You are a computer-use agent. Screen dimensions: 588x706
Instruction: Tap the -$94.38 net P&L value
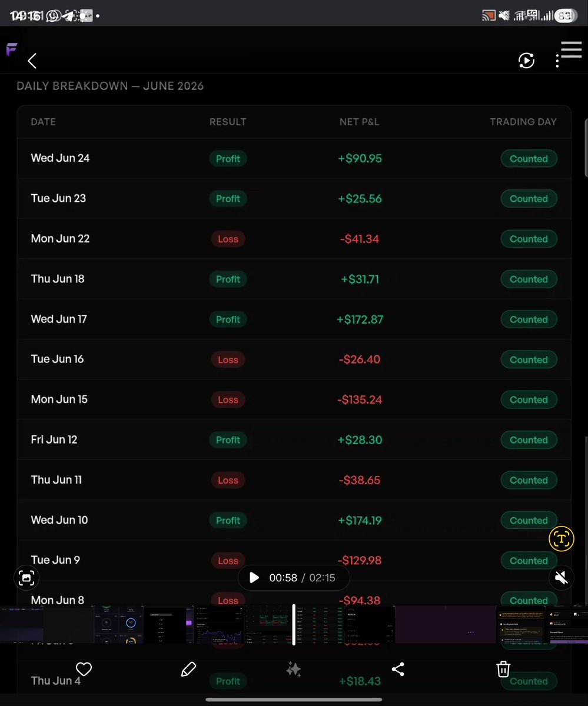(360, 601)
